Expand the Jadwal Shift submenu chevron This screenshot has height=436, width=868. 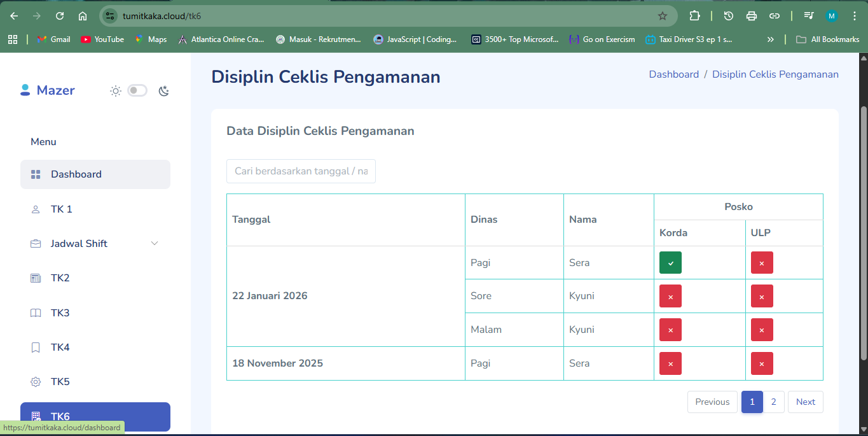155,244
